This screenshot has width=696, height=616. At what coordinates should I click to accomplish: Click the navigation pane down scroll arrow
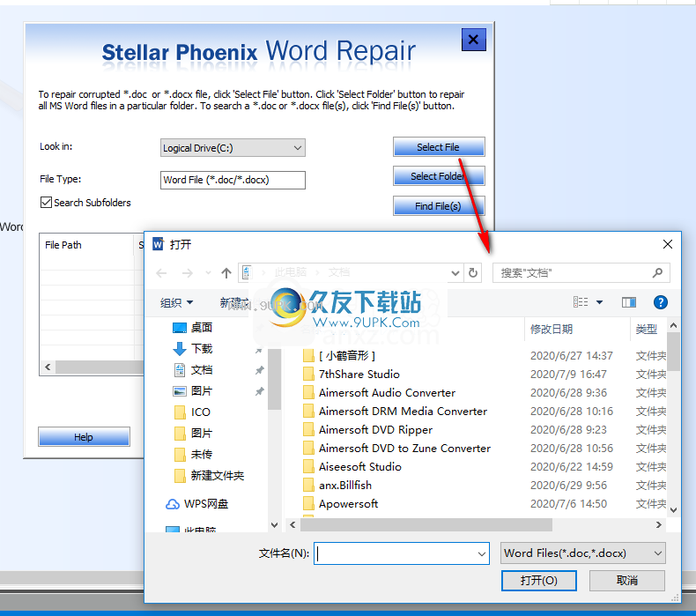tap(274, 525)
